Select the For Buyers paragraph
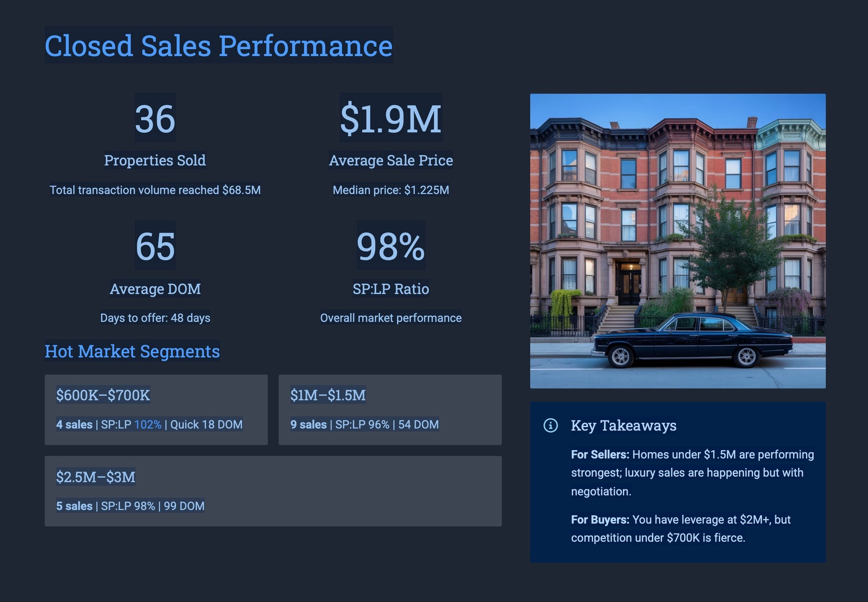 coord(680,528)
